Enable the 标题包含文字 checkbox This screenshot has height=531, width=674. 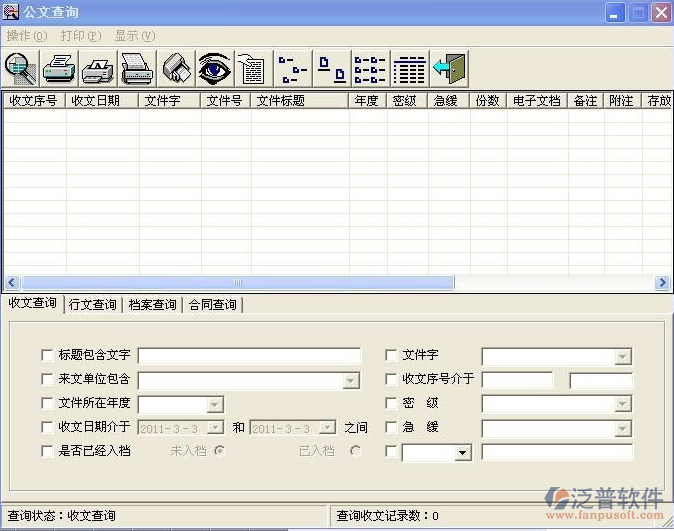47,355
